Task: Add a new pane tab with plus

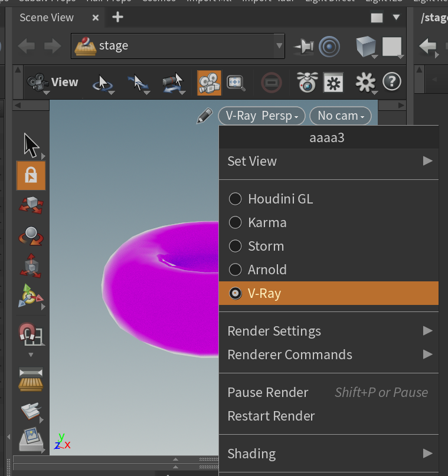Action: pos(117,17)
